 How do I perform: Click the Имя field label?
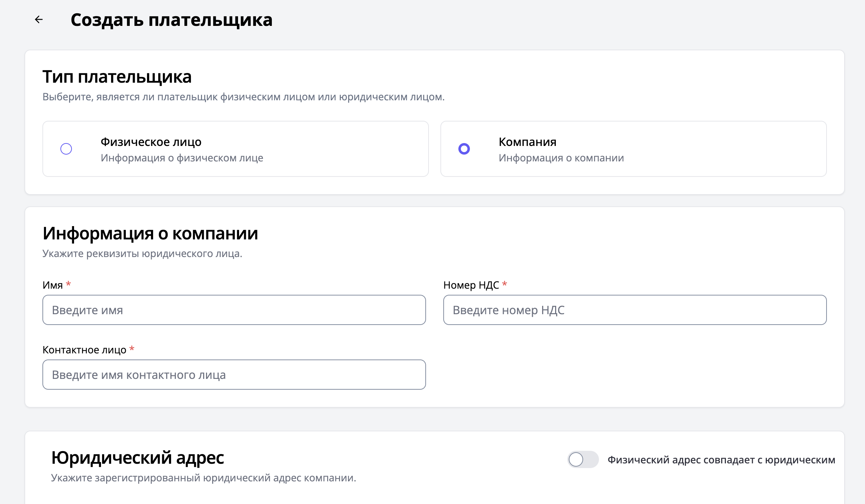(x=52, y=285)
